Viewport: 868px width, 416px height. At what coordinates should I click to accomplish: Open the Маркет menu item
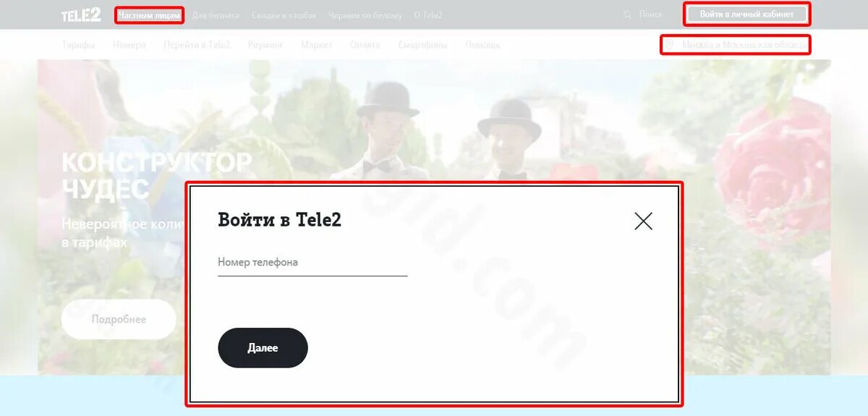(x=317, y=45)
